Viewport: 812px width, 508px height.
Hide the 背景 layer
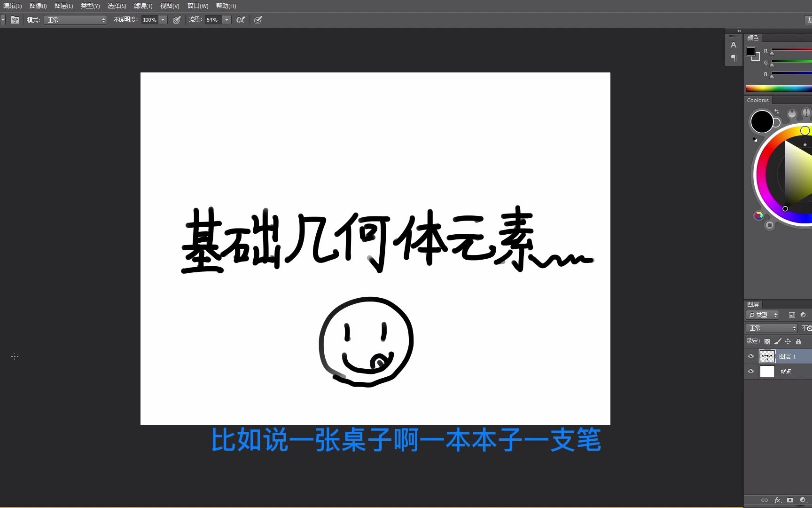click(751, 371)
